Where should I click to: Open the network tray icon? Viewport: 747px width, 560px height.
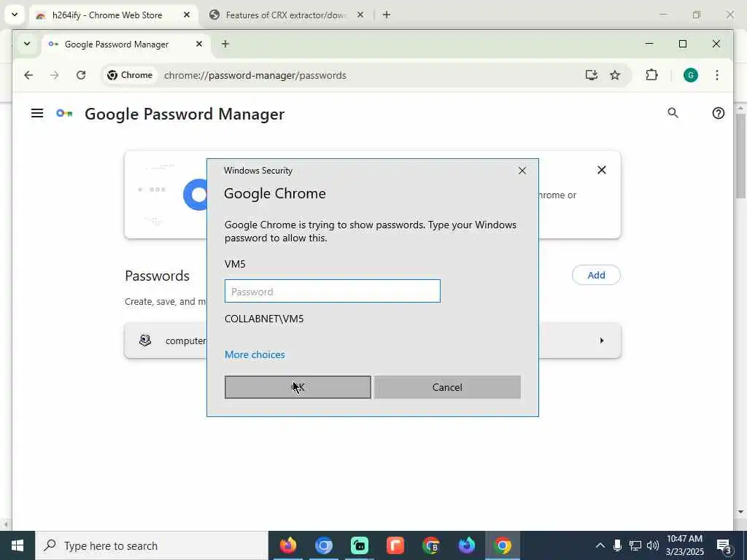pyautogui.click(x=635, y=545)
